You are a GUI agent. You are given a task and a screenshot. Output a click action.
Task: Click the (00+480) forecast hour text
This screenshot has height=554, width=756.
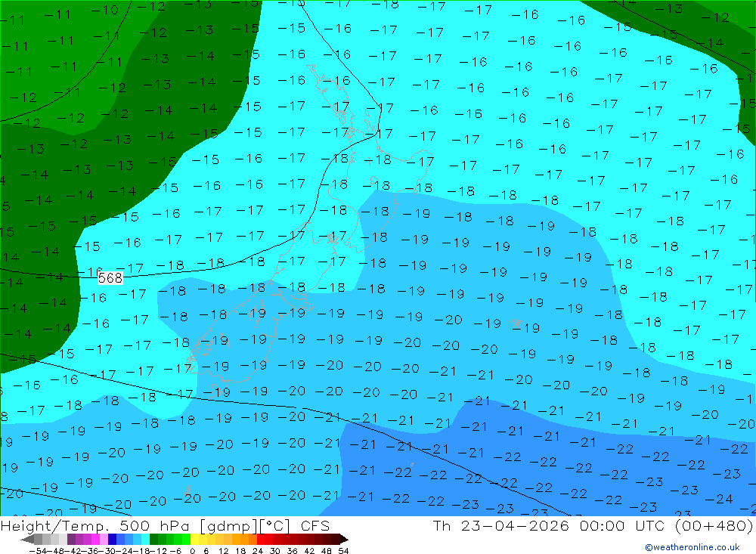click(714, 525)
